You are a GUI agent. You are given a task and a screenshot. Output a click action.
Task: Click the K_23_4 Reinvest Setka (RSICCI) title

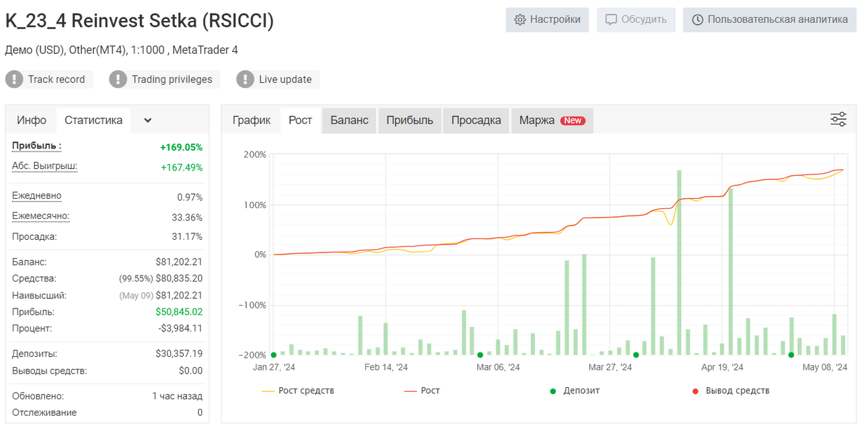139,21
